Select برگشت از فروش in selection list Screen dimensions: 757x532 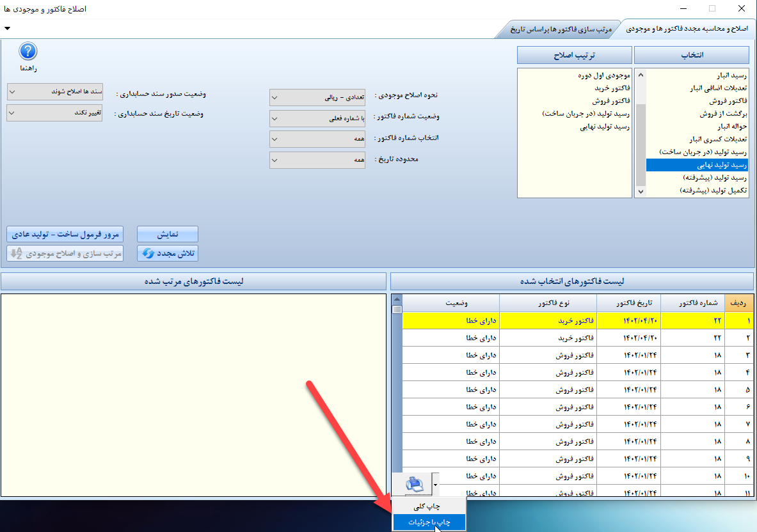point(697,114)
